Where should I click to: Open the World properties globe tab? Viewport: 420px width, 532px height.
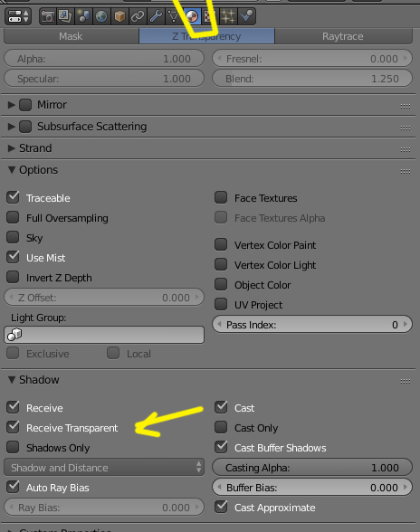coord(101,16)
